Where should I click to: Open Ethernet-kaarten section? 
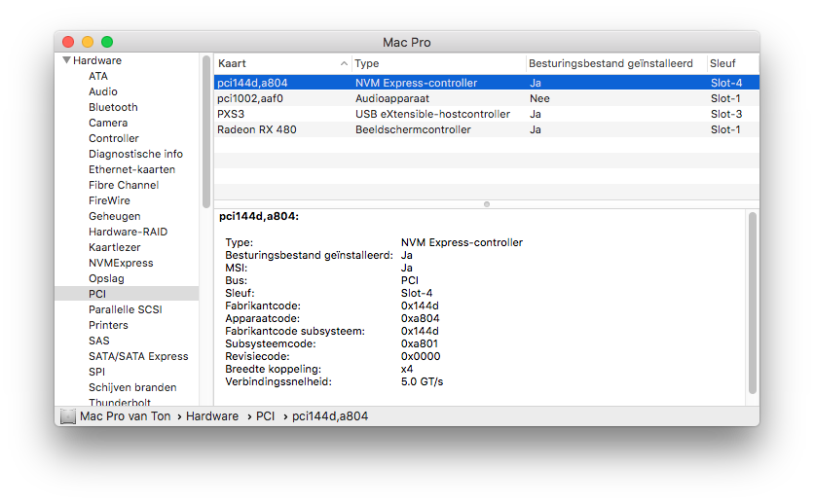click(131, 169)
